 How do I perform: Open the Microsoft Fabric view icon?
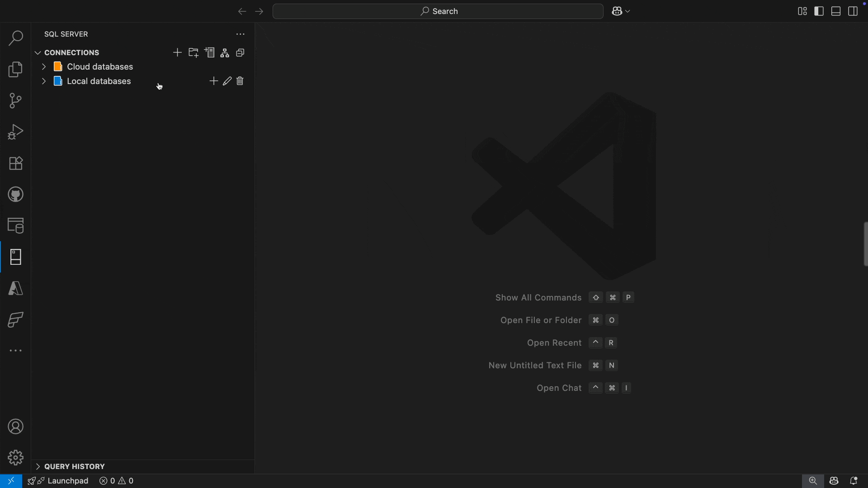point(16,320)
